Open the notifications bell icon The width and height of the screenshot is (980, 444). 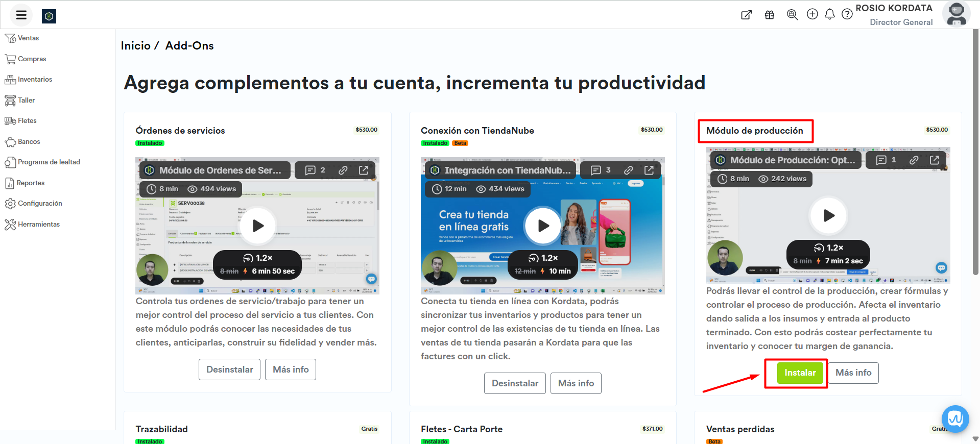829,14
